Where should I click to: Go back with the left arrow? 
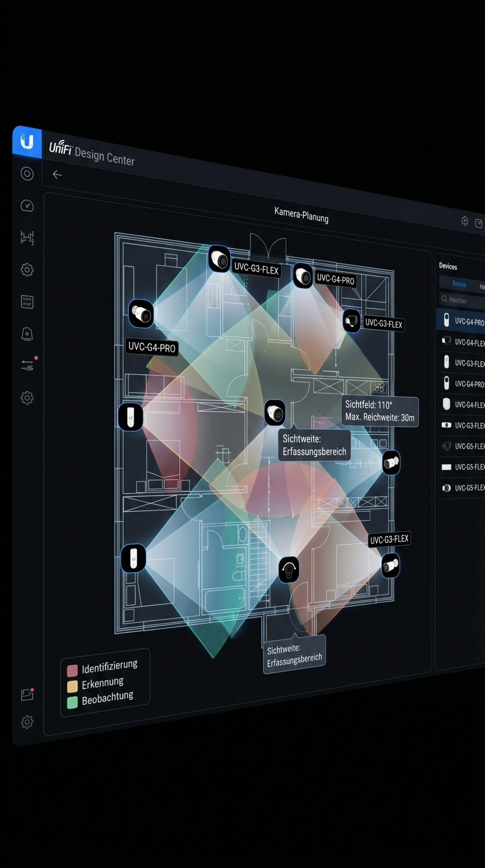[x=57, y=175]
